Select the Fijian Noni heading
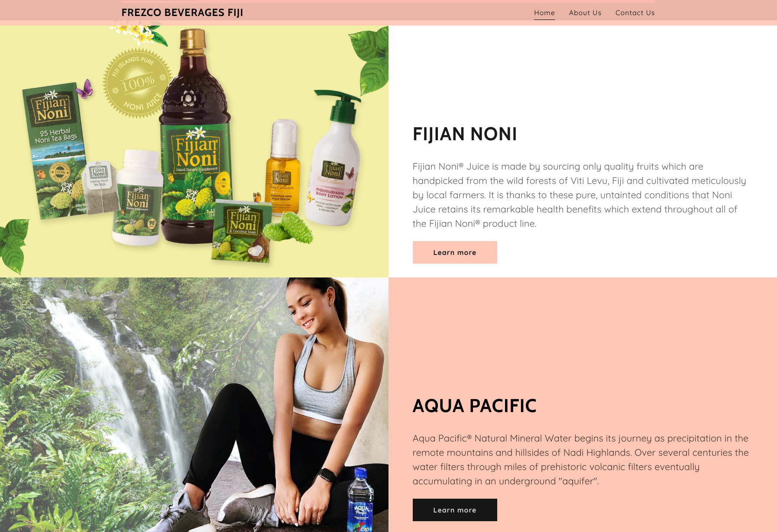The image size is (777, 532). click(x=465, y=134)
